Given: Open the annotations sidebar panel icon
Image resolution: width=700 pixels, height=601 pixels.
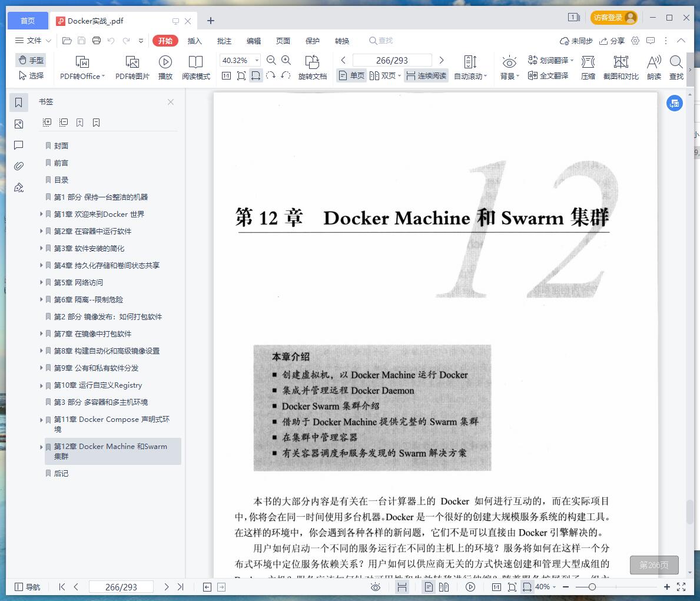Looking at the screenshot, I should pos(19,145).
